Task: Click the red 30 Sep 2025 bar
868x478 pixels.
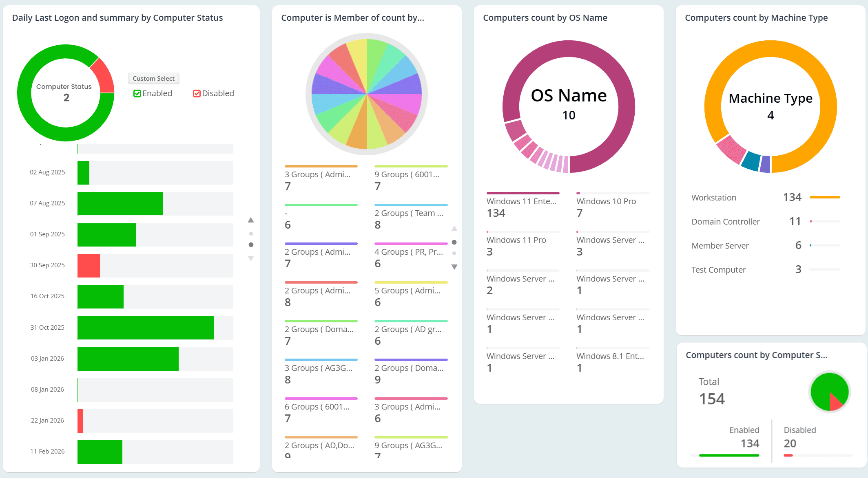Action: pyautogui.click(x=89, y=266)
